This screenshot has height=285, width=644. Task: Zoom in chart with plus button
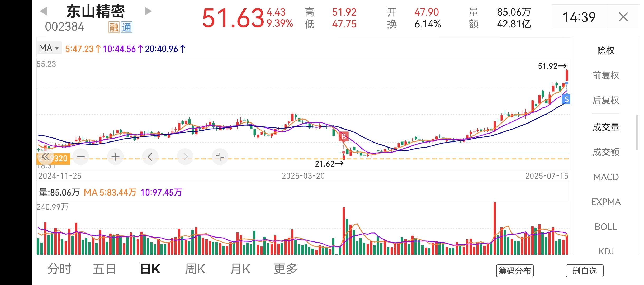(x=115, y=157)
